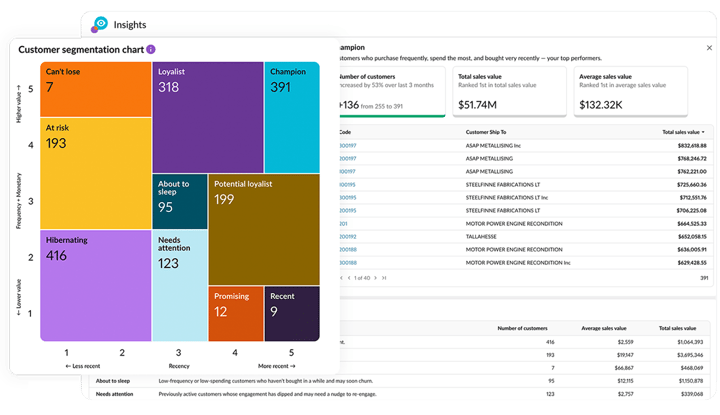Select the Promising segment tile

click(x=236, y=314)
